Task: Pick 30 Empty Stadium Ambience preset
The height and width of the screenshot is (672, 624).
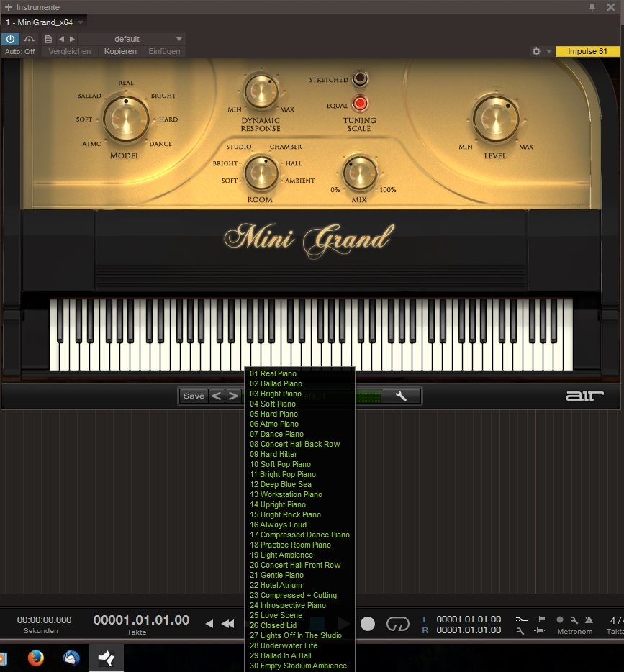Action: pos(298,666)
